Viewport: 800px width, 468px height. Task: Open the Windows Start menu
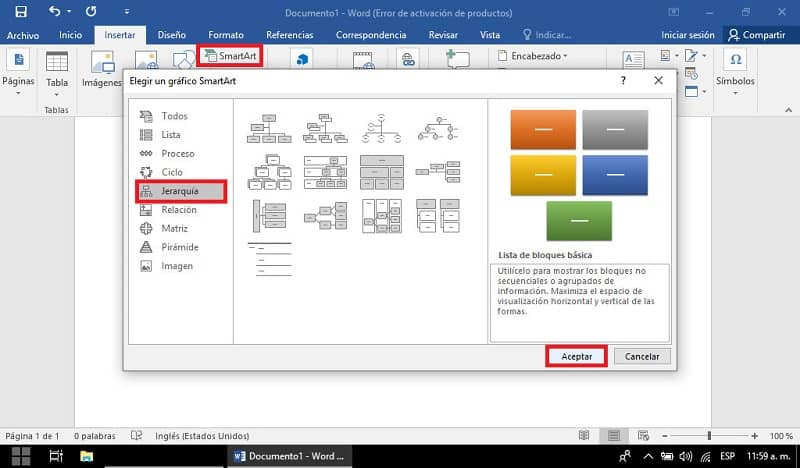[21, 456]
